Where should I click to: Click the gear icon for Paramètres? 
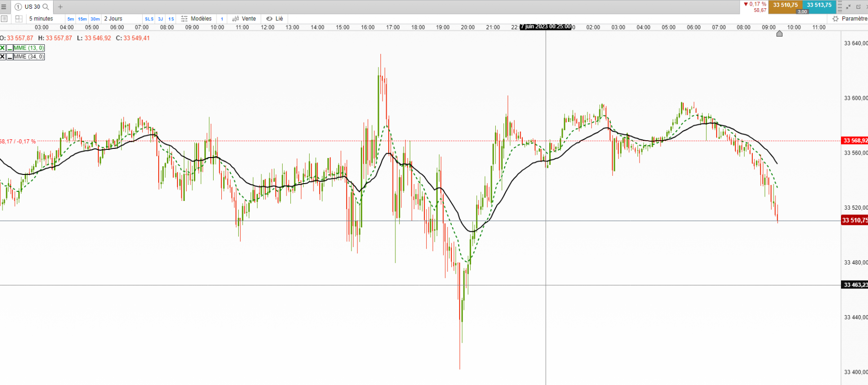click(836, 19)
